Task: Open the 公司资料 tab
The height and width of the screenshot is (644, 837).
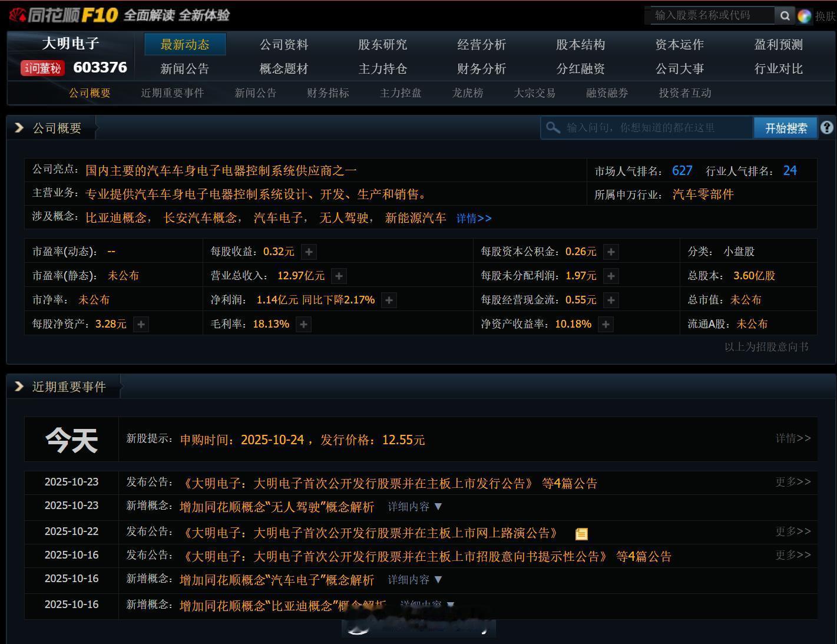Action: (x=284, y=44)
